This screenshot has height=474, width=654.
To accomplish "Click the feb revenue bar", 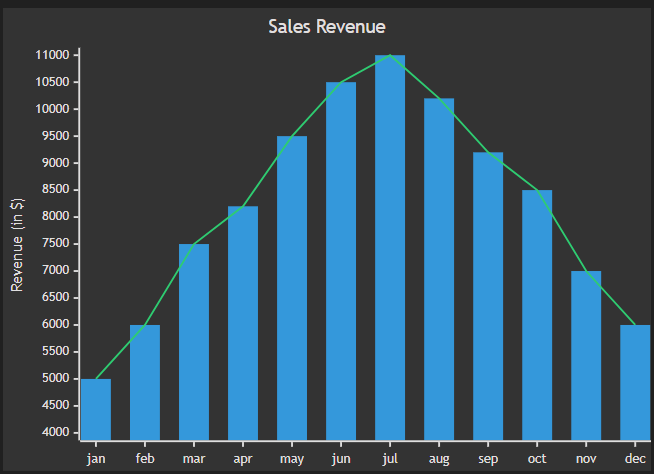I will coord(145,383).
